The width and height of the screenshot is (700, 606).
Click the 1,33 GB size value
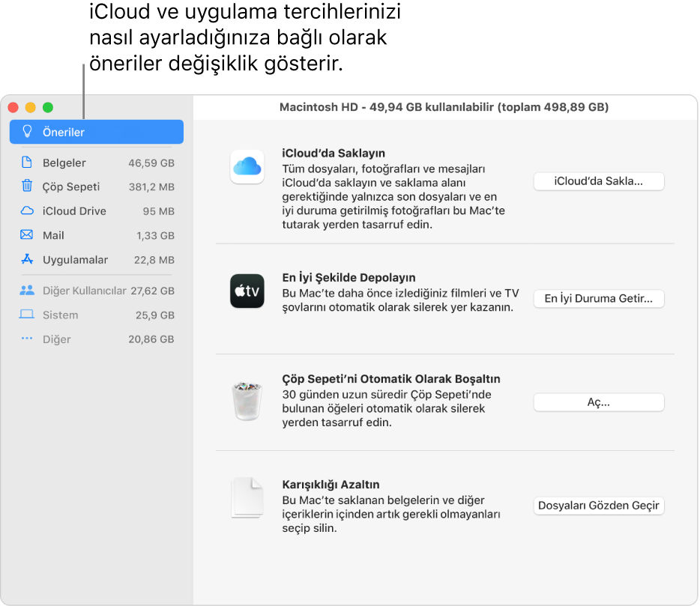pyautogui.click(x=155, y=235)
